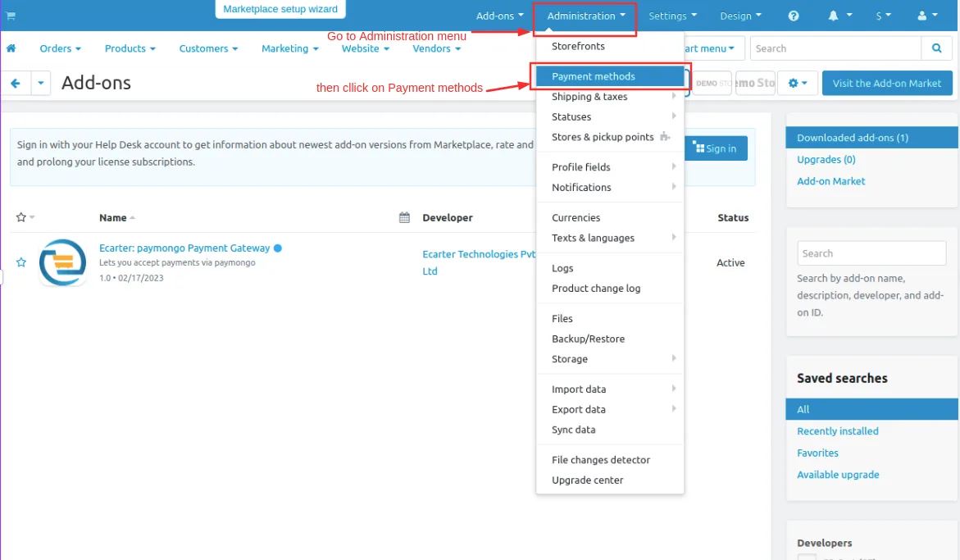Select Sync data menu item
The height and width of the screenshot is (560, 960).
coord(610,430)
